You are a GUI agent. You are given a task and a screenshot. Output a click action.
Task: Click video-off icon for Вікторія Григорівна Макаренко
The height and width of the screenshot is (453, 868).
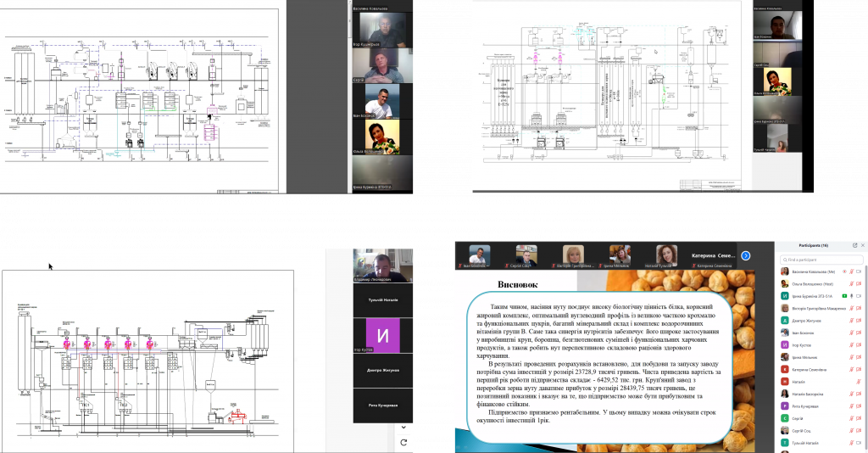[x=859, y=309]
